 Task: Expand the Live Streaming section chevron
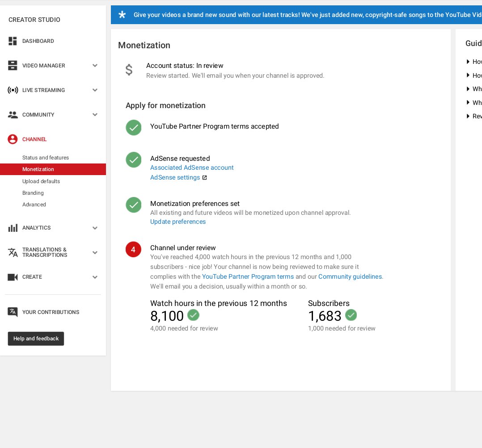point(95,90)
